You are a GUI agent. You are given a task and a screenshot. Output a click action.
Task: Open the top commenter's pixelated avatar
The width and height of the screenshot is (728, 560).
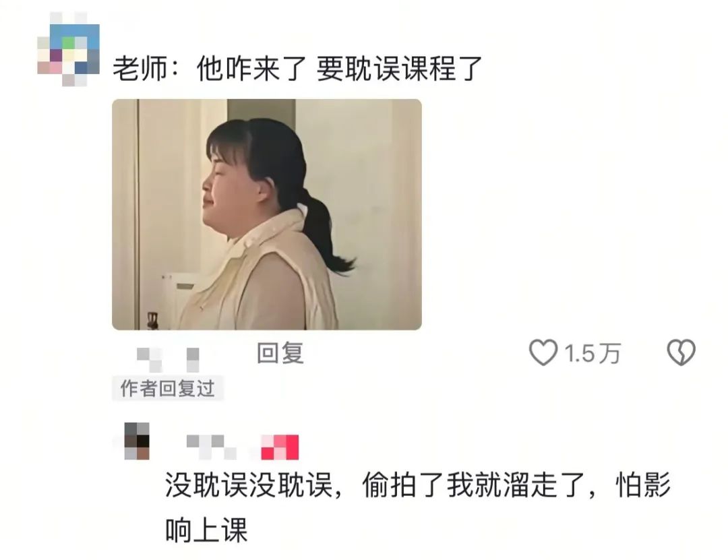point(68,49)
